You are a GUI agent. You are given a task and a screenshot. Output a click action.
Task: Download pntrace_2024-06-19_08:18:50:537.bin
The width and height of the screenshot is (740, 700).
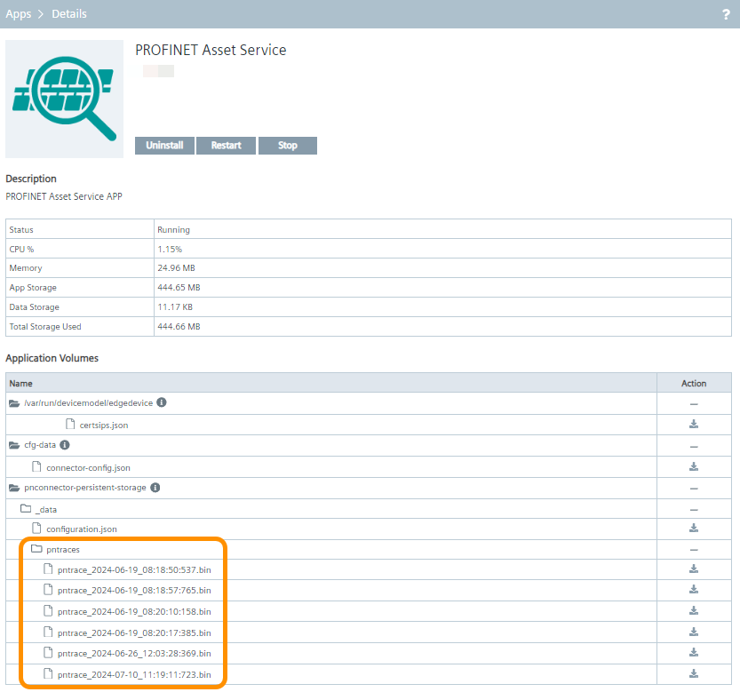click(x=693, y=569)
